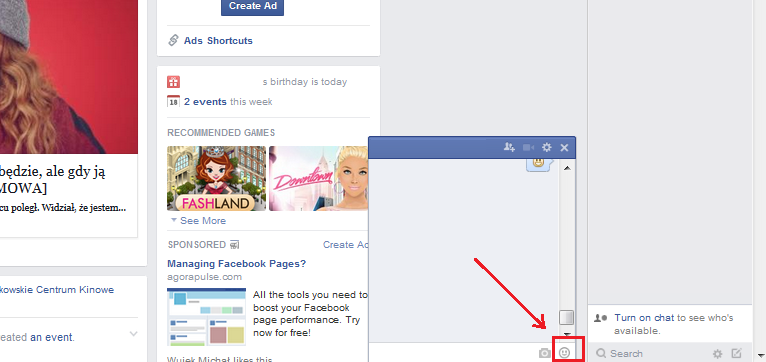The image size is (766, 362).
Task: Open the agorapulse ad thumbnail image
Action: 206,317
